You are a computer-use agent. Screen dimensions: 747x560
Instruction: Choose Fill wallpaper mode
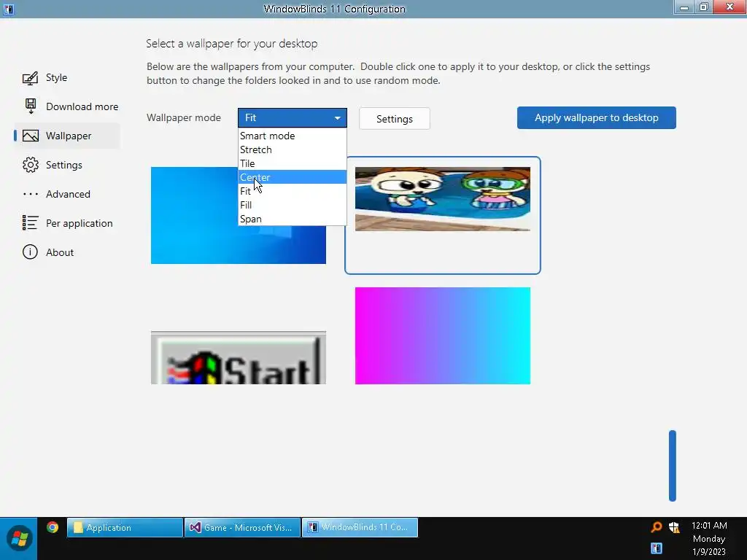click(292, 205)
